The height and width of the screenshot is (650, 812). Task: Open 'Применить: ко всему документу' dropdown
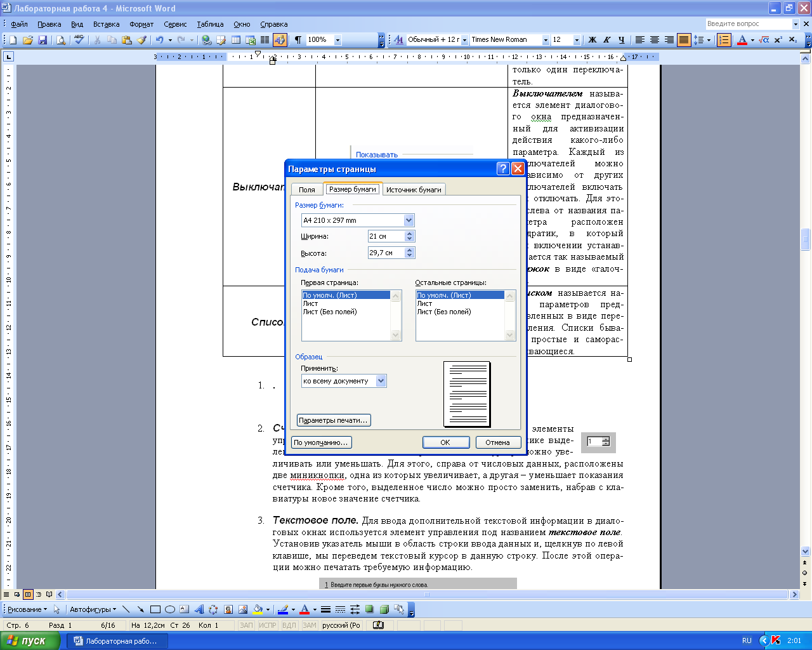point(381,381)
